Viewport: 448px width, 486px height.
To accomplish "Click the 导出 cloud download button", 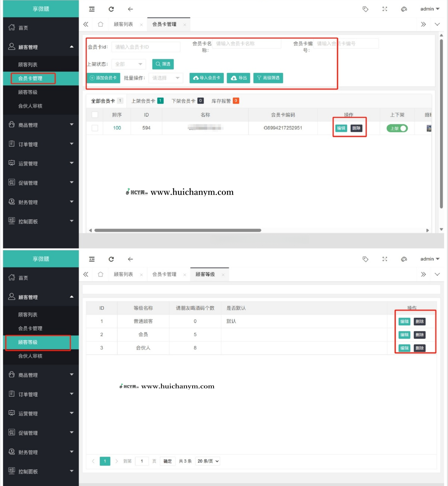I will 238,78.
